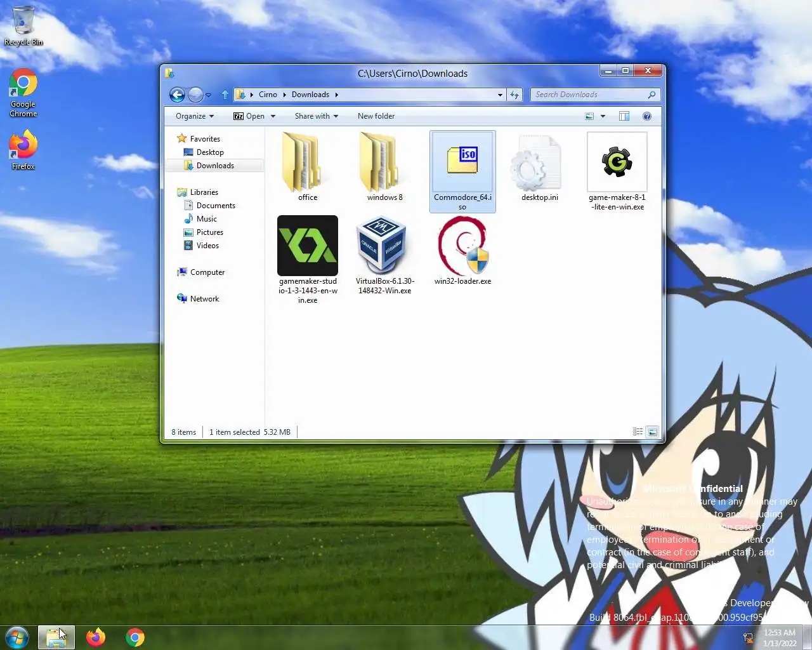Switch to details view in status bar
Screen dimensions: 812x650
pos(638,432)
